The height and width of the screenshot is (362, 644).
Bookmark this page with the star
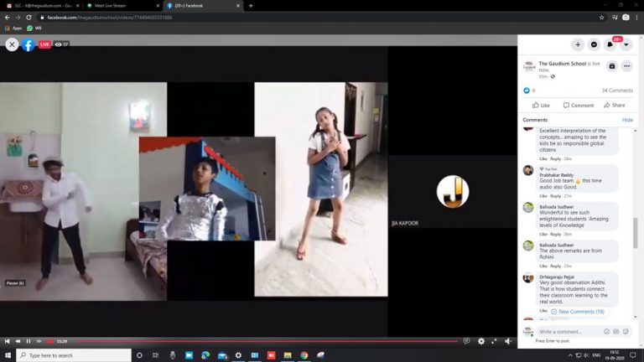[602, 18]
